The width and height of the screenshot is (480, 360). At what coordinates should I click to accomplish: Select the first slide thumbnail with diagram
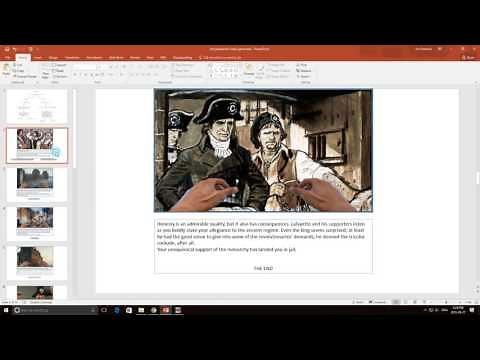click(37, 106)
